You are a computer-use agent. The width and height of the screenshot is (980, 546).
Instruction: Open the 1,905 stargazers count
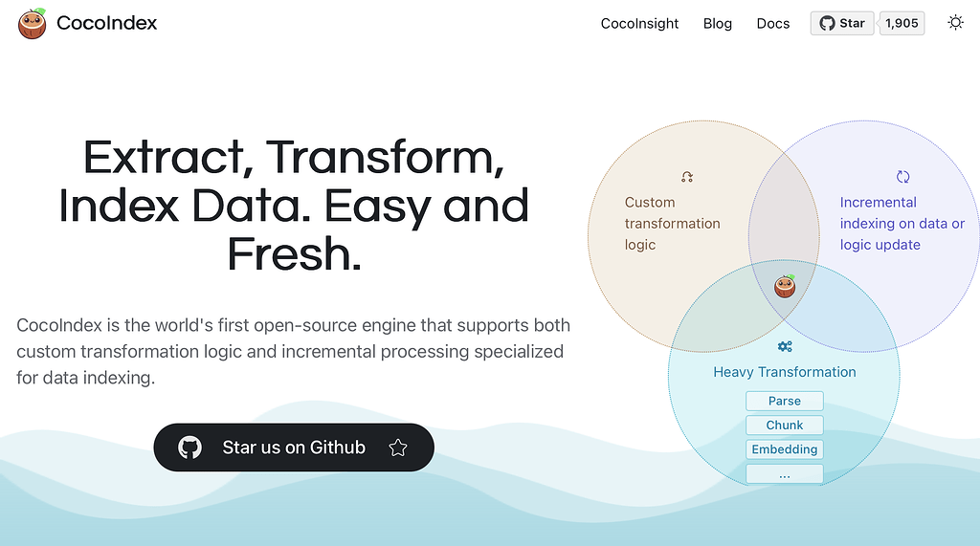(902, 23)
